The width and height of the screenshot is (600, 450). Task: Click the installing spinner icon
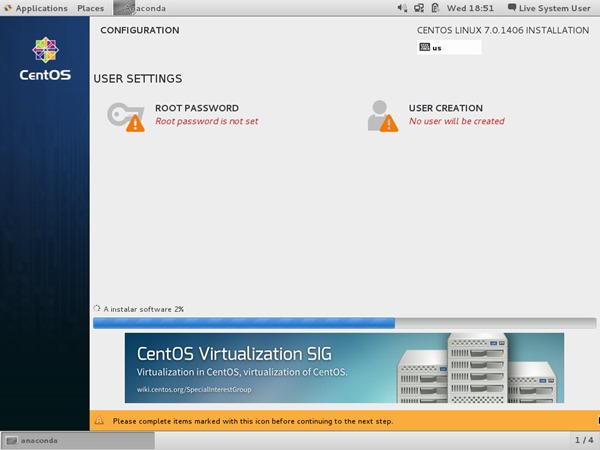tap(97, 308)
